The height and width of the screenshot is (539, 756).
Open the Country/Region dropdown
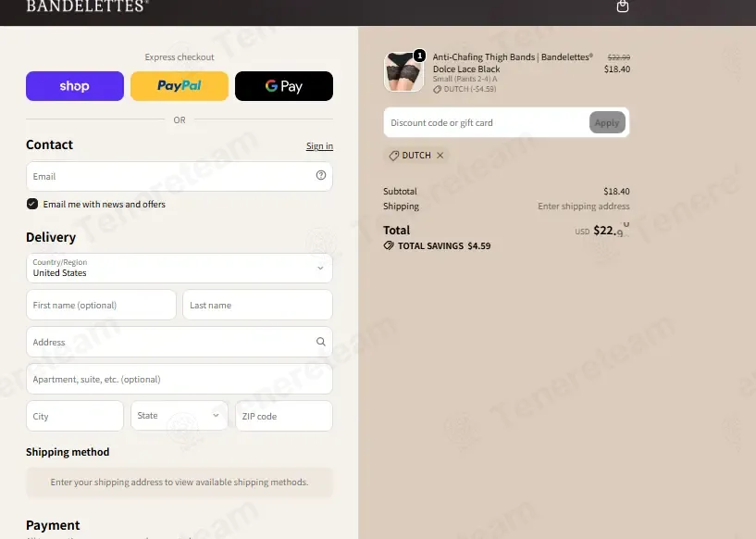point(180,269)
